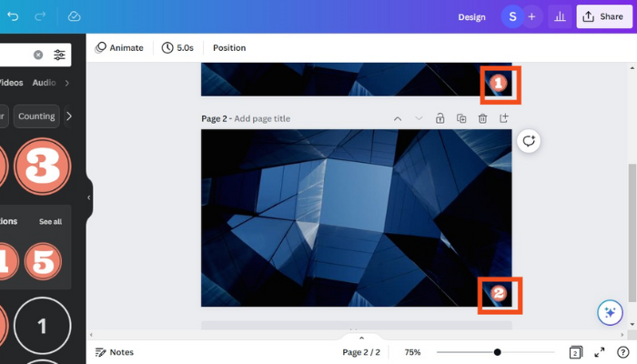Move Page 2 down
The image size is (637, 364).
pyautogui.click(x=419, y=118)
